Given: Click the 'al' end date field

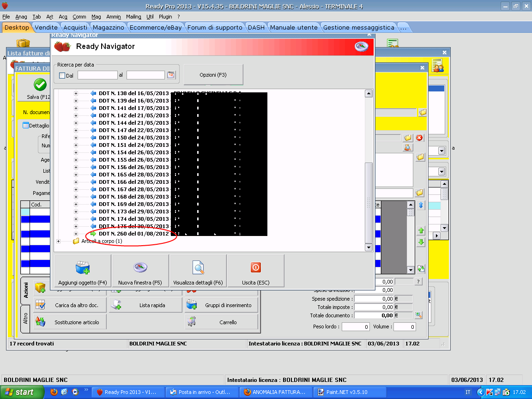Looking at the screenshot, I should 145,75.
